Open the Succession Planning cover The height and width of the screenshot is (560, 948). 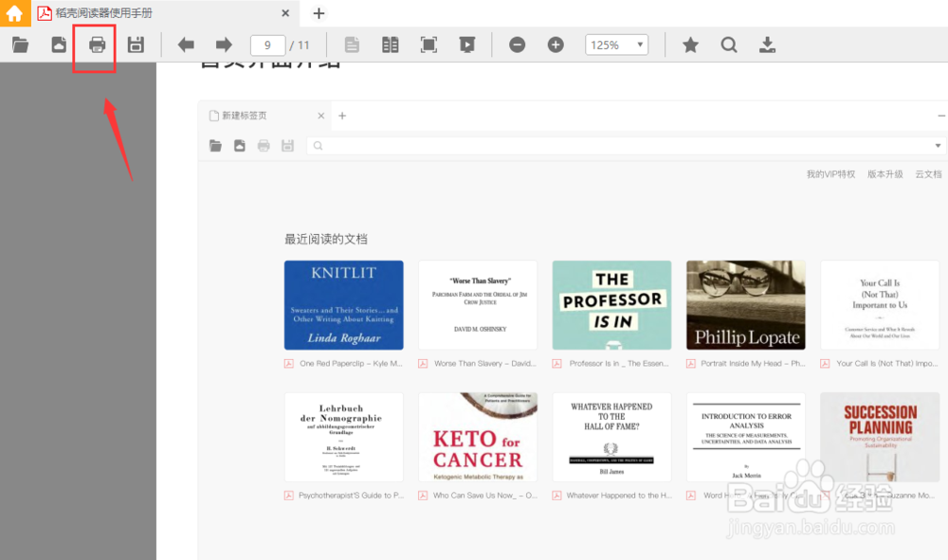880,437
